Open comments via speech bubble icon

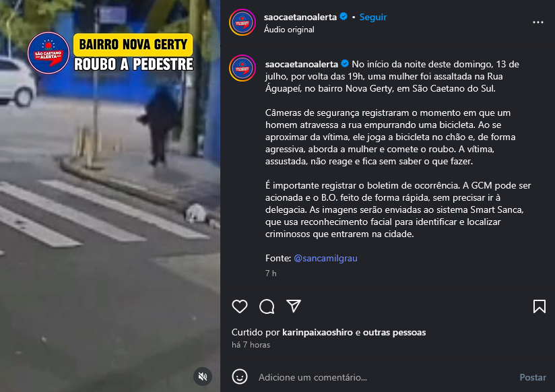tap(267, 306)
